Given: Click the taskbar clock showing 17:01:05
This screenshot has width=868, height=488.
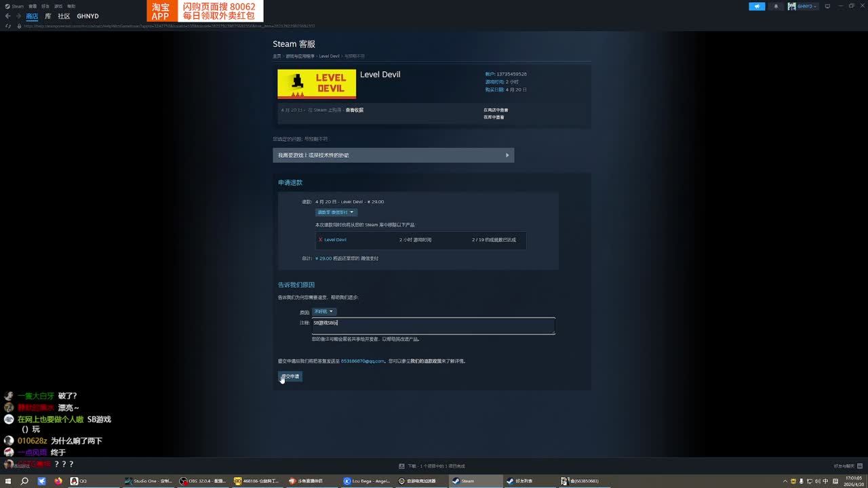Looking at the screenshot, I should (853, 481).
